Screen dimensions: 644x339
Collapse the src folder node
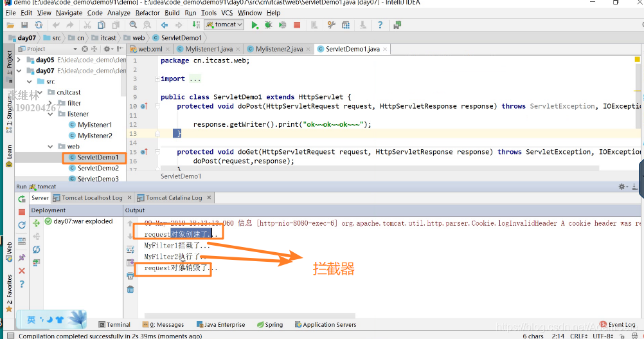pyautogui.click(x=29, y=81)
